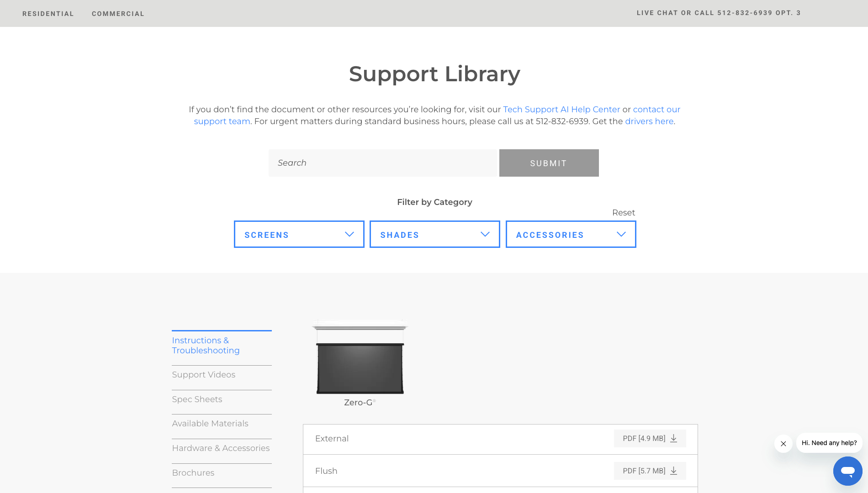Image resolution: width=868 pixels, height=493 pixels.
Task: Show the Available Materials section
Action: click(x=210, y=424)
